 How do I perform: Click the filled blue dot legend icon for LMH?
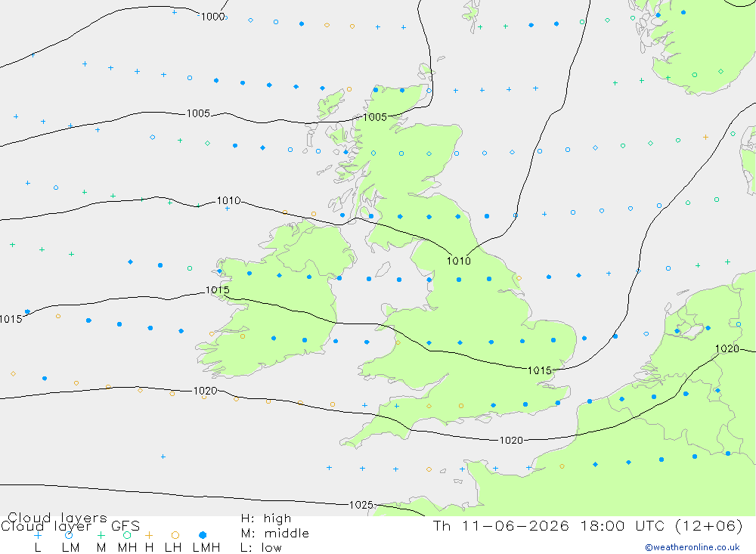click(203, 535)
